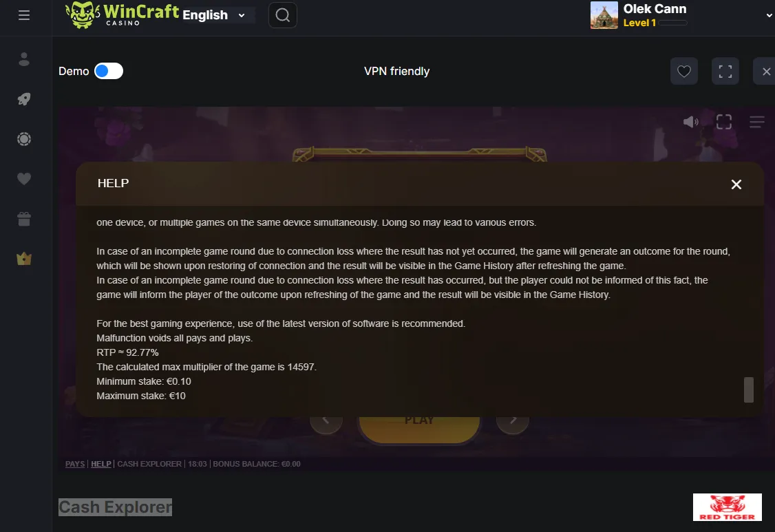
Task: Add game to favorites with heart button
Action: (684, 71)
